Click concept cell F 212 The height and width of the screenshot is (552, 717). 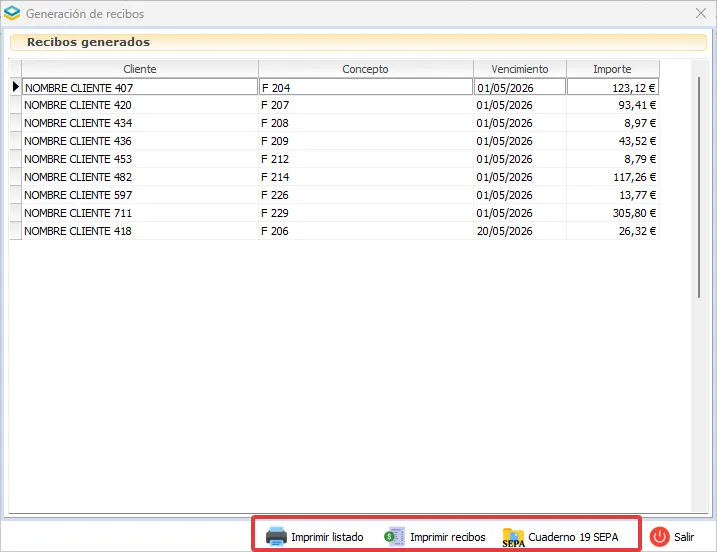coord(366,159)
